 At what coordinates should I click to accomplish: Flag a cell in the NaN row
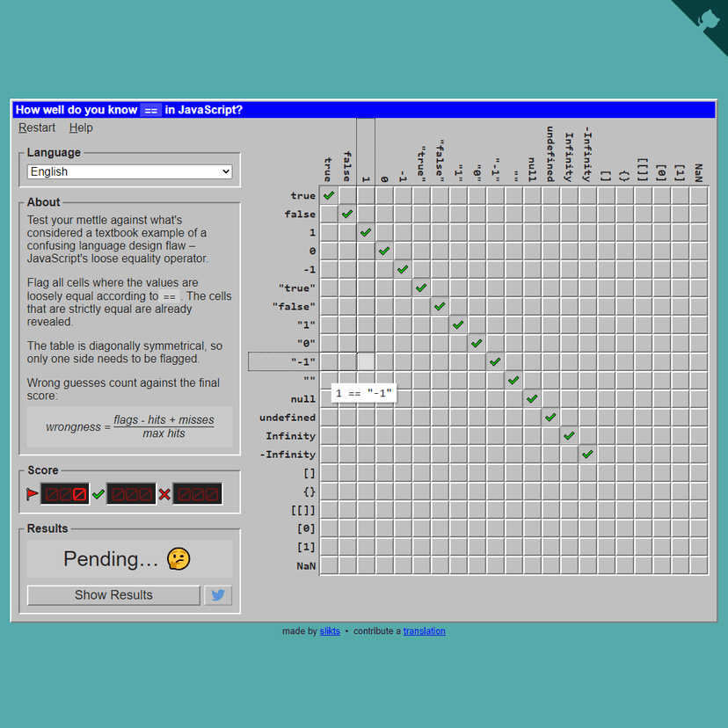click(x=328, y=565)
